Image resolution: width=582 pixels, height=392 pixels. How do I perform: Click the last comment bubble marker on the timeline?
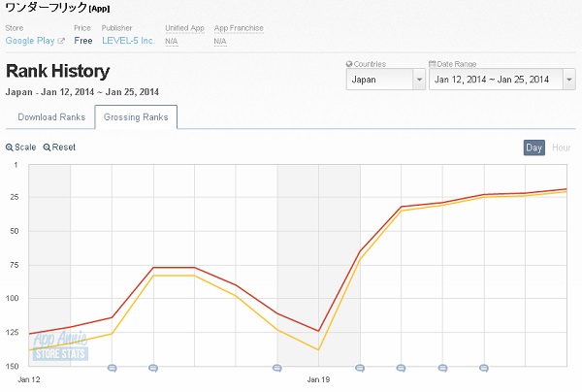tap(484, 368)
